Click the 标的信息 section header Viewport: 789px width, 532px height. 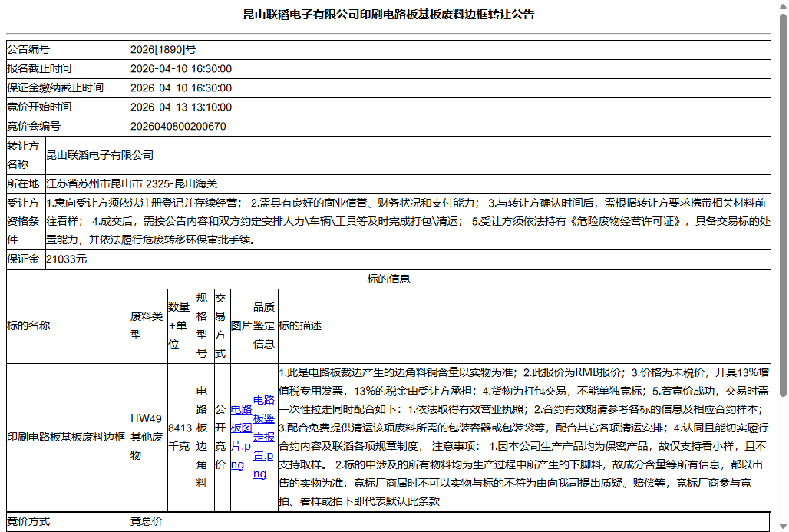tap(388, 279)
